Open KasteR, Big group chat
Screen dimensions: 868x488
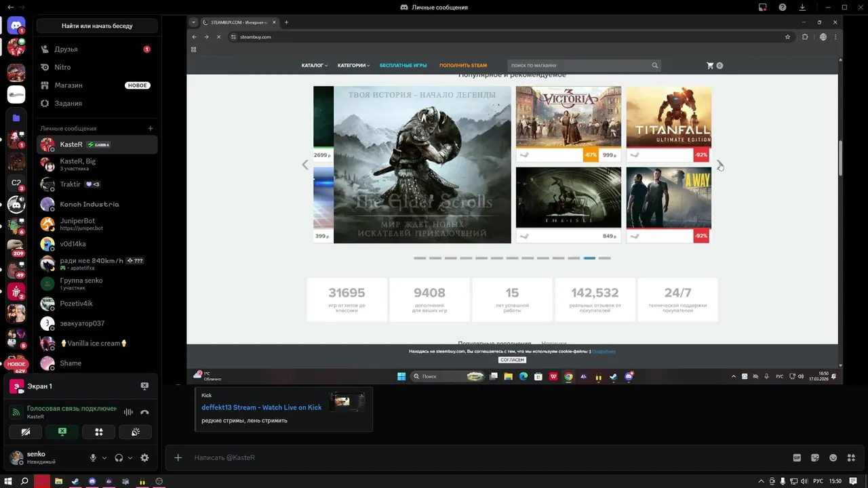coord(98,165)
